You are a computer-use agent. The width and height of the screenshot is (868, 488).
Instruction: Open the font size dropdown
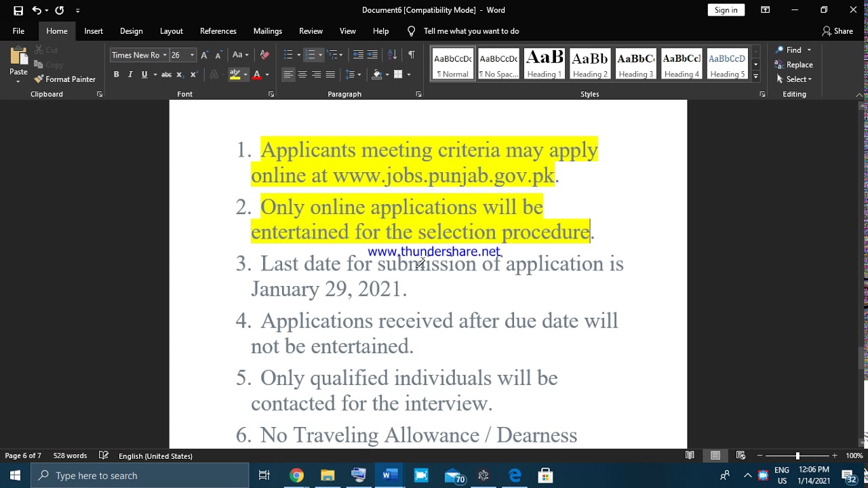(x=192, y=55)
